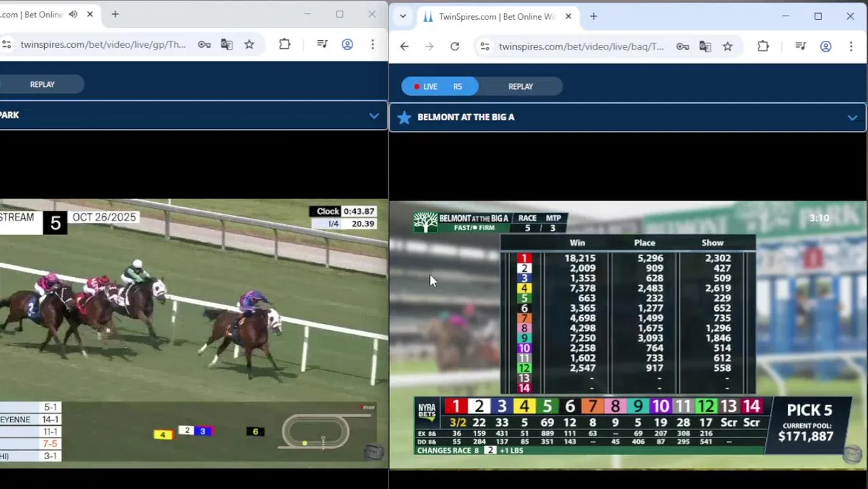Reload the right window's page
This screenshot has height=489, width=868.
(x=454, y=46)
